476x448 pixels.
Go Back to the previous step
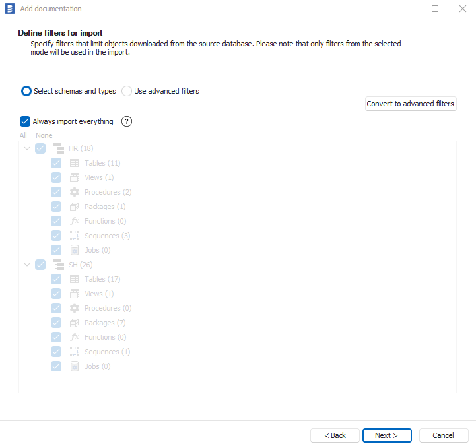click(x=335, y=435)
